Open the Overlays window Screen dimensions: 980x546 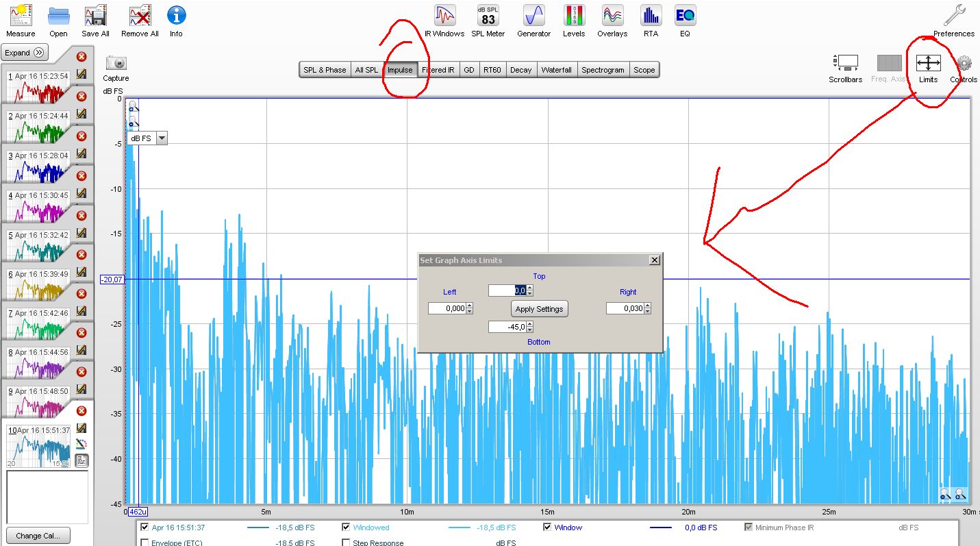click(612, 21)
